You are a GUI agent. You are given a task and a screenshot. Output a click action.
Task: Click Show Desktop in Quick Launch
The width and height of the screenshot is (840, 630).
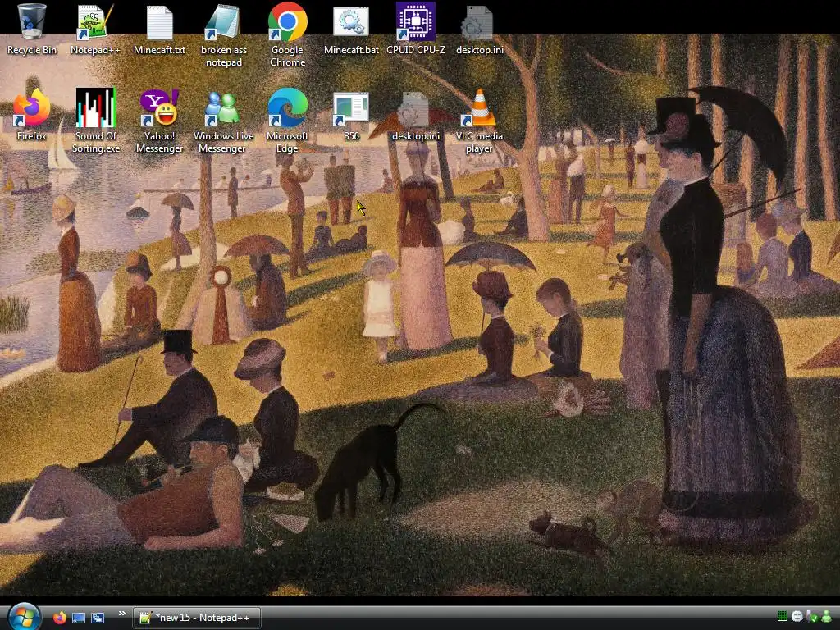79,618
